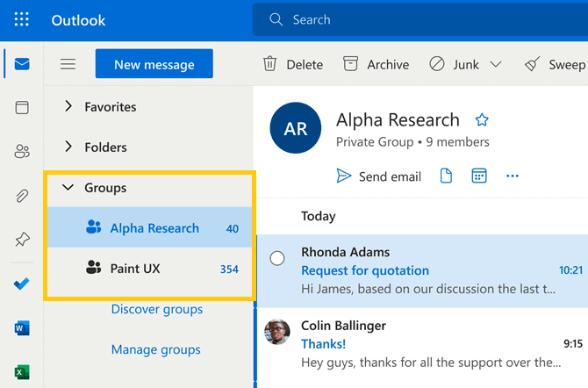Click the search magnifier icon
This screenshot has height=388, width=588.
tap(276, 19)
